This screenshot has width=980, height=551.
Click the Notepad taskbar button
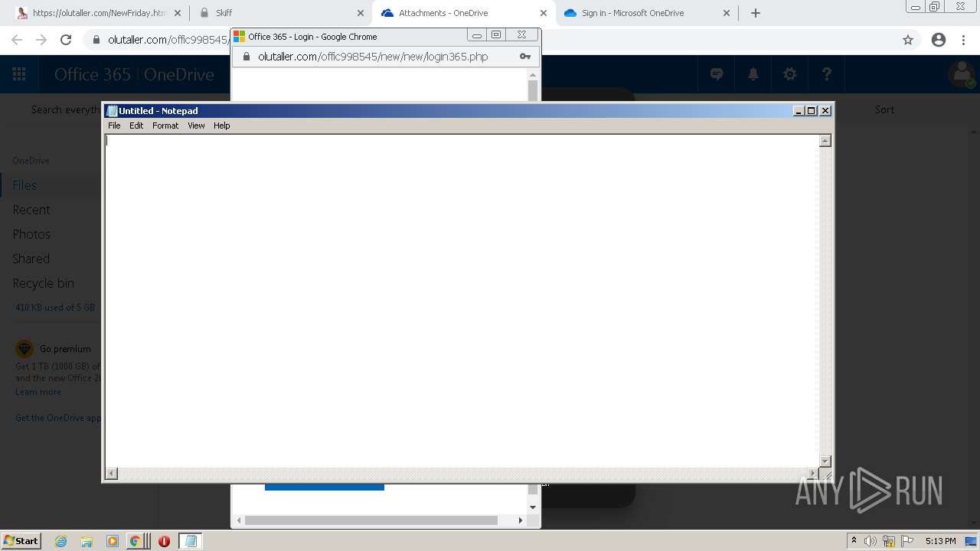(191, 541)
